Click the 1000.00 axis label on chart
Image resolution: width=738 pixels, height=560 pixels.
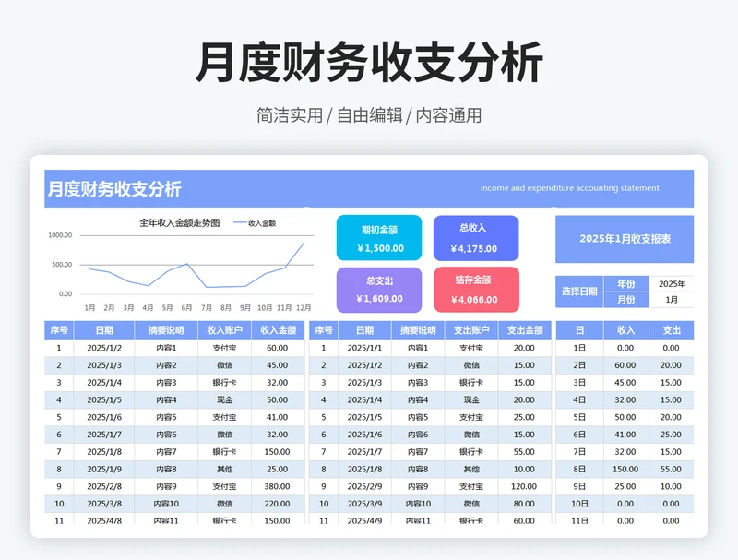coord(60,235)
